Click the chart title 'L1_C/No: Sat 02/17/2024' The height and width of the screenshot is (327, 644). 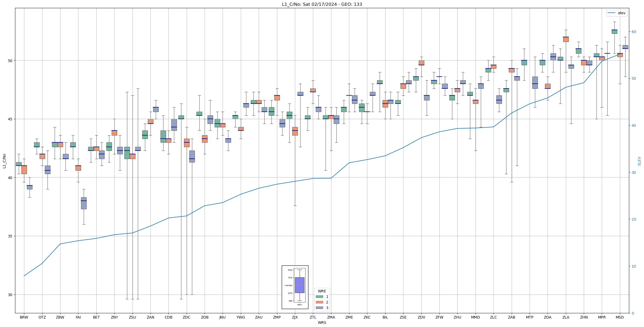point(322,4)
